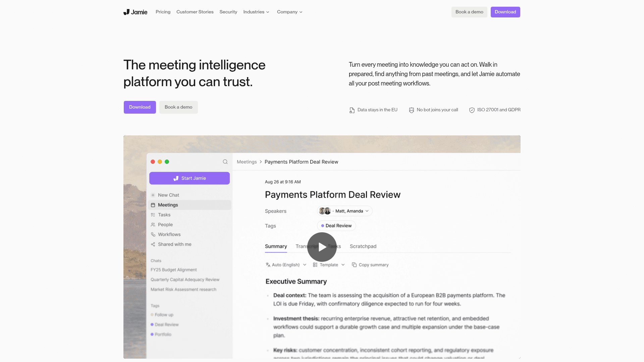Select the Portfolio tag
The image size is (644, 362).
[161, 335]
